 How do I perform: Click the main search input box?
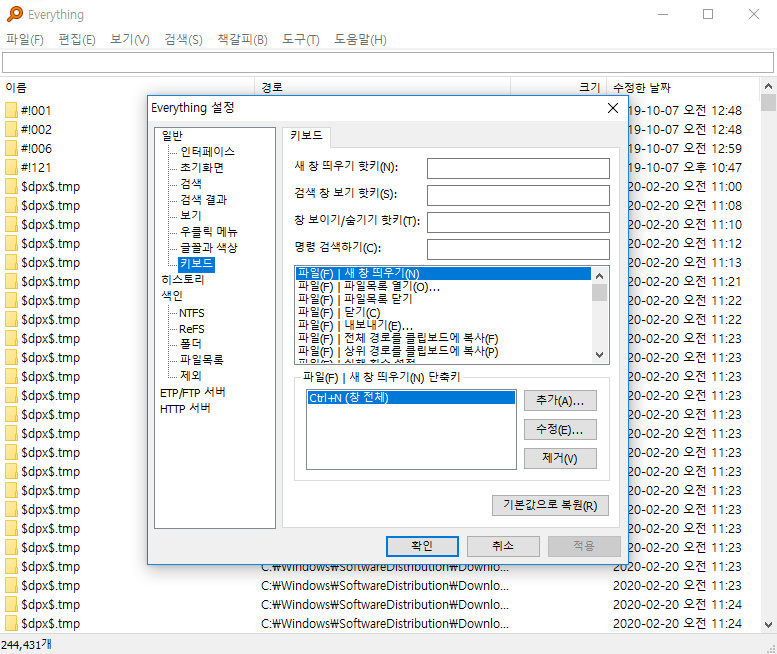[x=388, y=63]
